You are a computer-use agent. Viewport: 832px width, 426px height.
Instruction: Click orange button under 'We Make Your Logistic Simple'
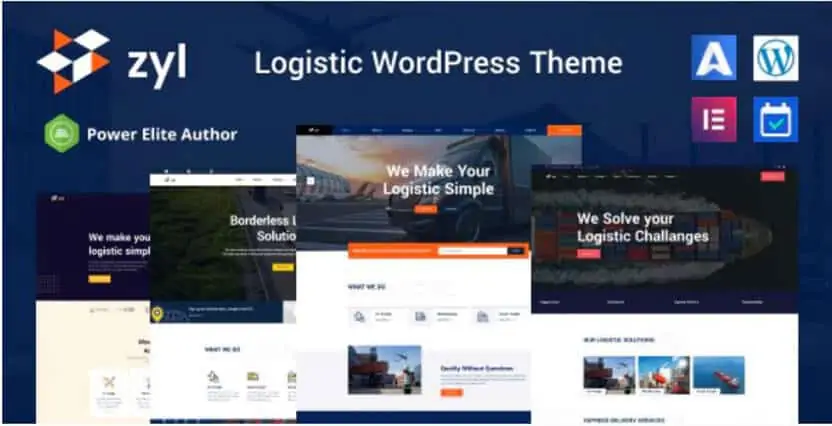coord(426,209)
